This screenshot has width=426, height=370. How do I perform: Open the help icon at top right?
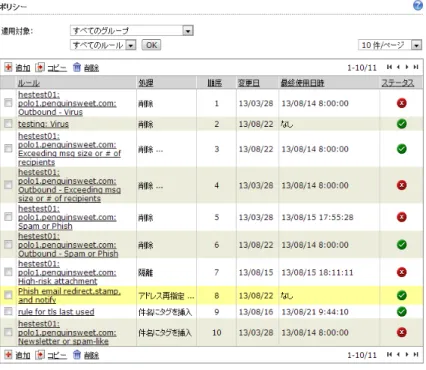point(418,5)
